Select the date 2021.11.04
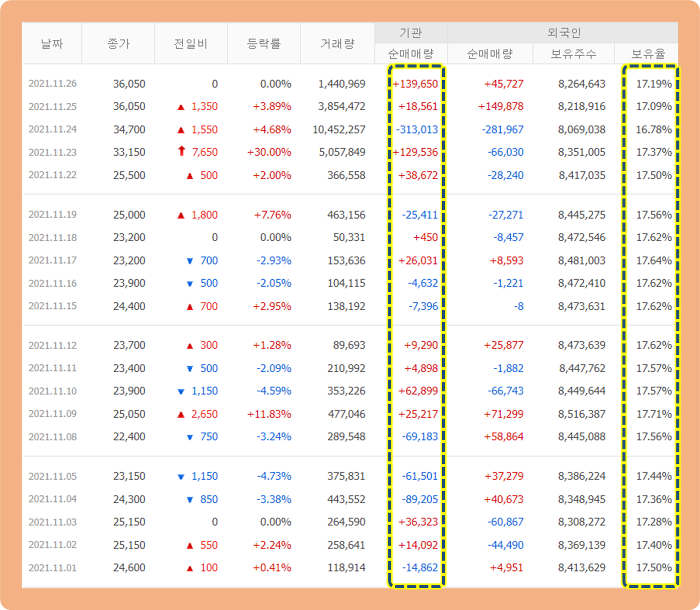This screenshot has width=700, height=610. click(53, 499)
